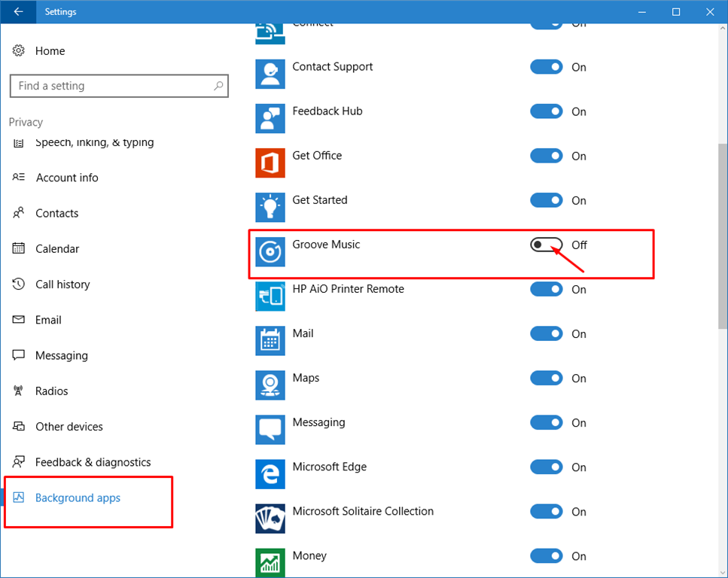Turn off the HP AiO Printer Remote toggle
The image size is (728, 578).
coord(547,289)
